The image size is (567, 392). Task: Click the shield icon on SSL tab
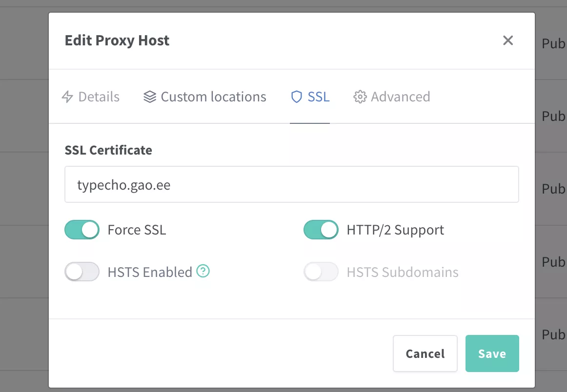pyautogui.click(x=296, y=97)
